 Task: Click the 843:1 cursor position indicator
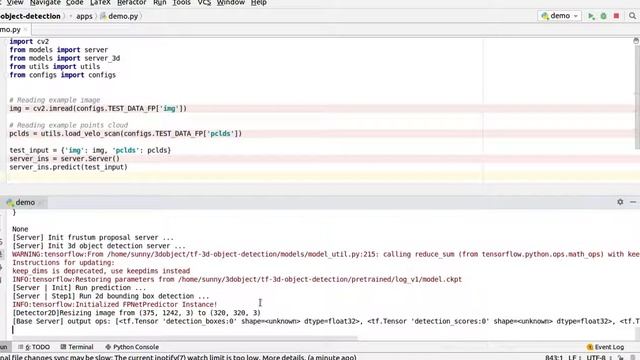coord(554,358)
